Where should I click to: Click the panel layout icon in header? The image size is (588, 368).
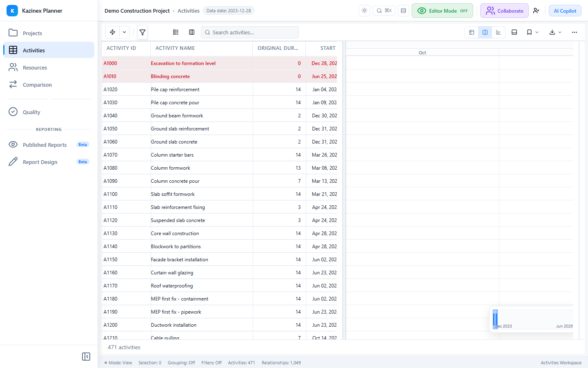pyautogui.click(x=403, y=11)
